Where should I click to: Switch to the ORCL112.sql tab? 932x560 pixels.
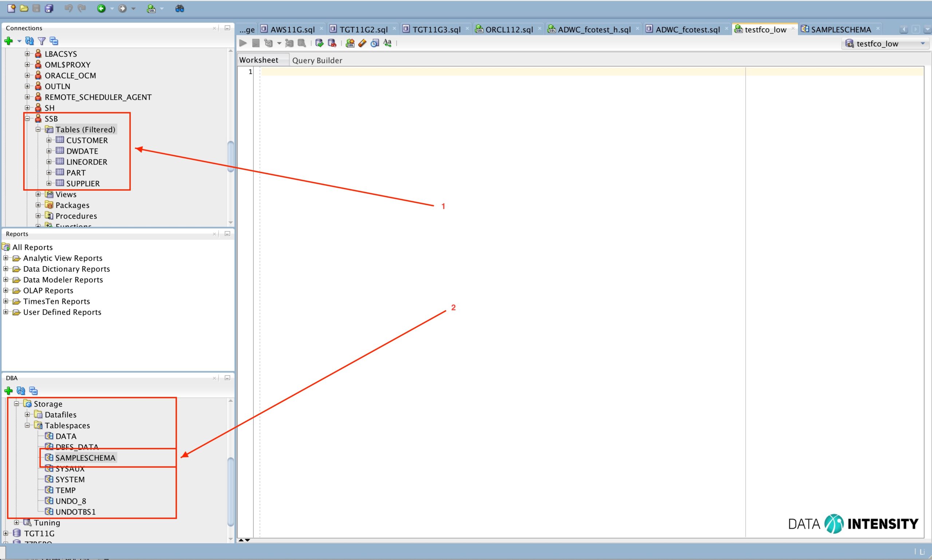tap(509, 29)
